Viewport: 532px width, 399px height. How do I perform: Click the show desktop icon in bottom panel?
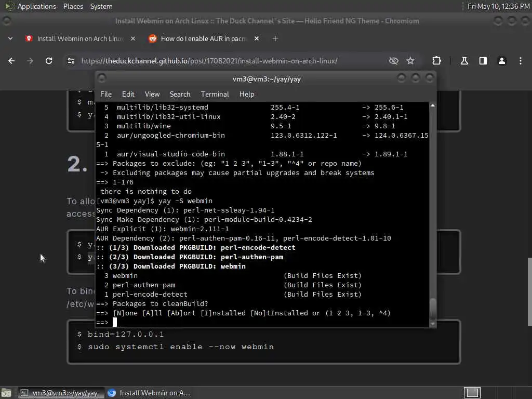[x=6, y=393]
